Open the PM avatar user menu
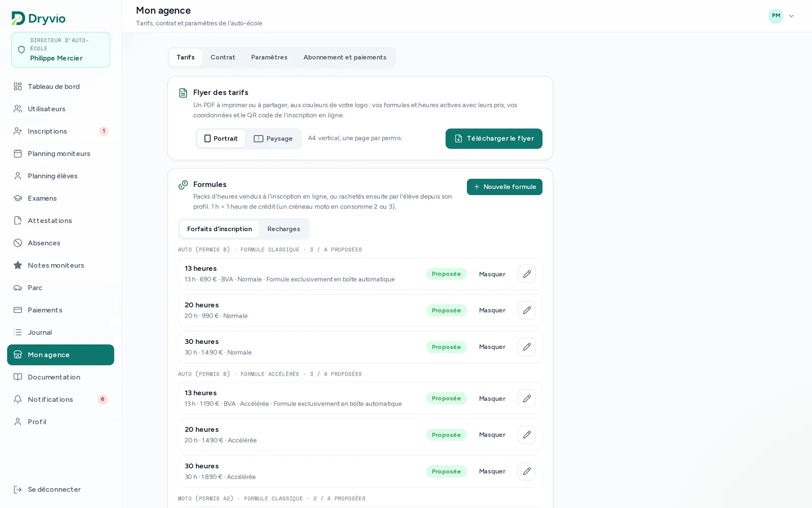 pyautogui.click(x=775, y=16)
